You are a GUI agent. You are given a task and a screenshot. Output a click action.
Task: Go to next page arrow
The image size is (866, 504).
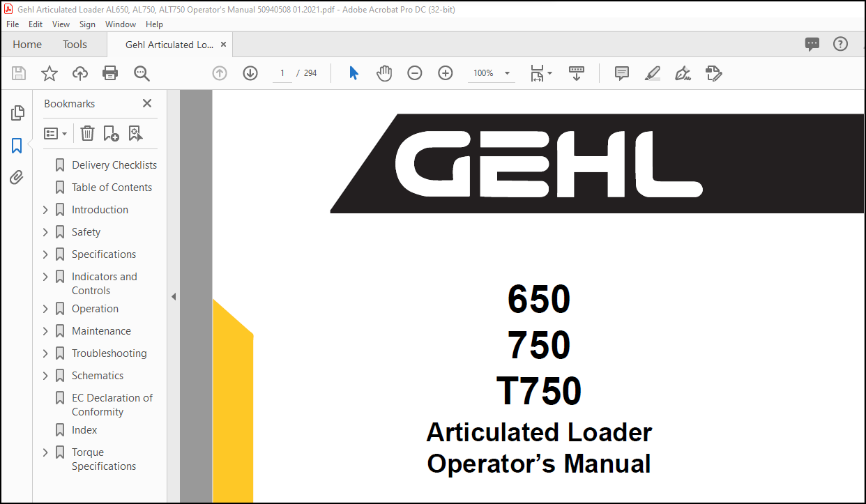250,73
